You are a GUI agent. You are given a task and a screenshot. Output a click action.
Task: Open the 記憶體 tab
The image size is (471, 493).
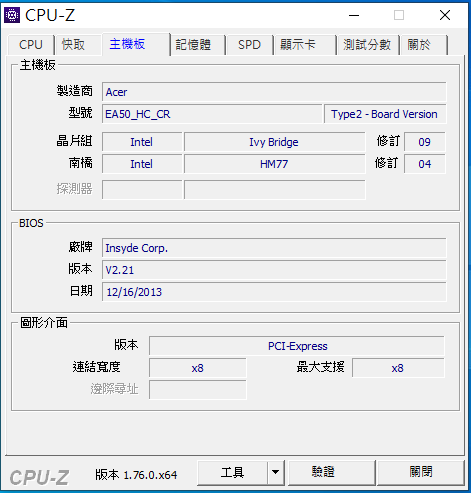[198, 45]
